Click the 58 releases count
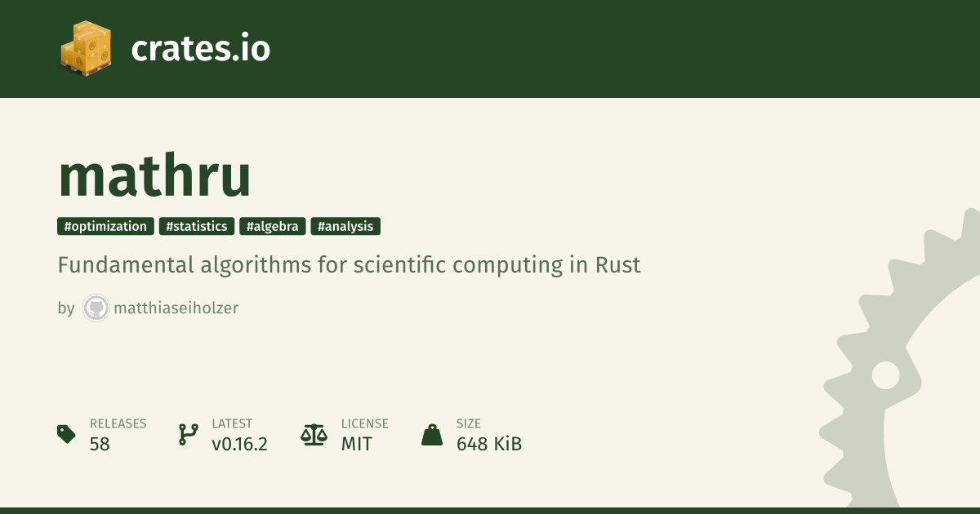 pos(100,444)
